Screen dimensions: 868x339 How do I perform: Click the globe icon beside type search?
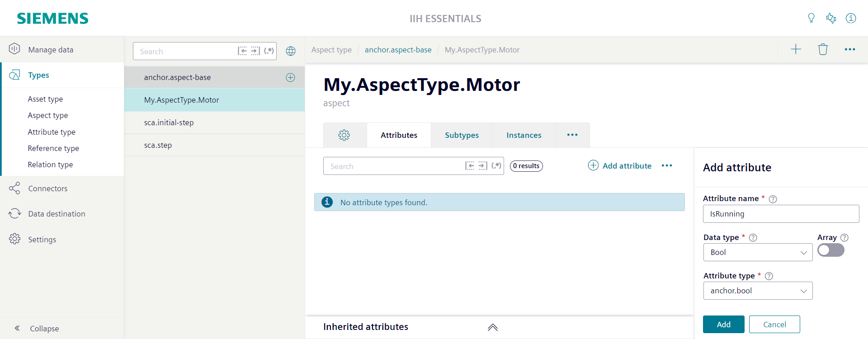point(291,51)
